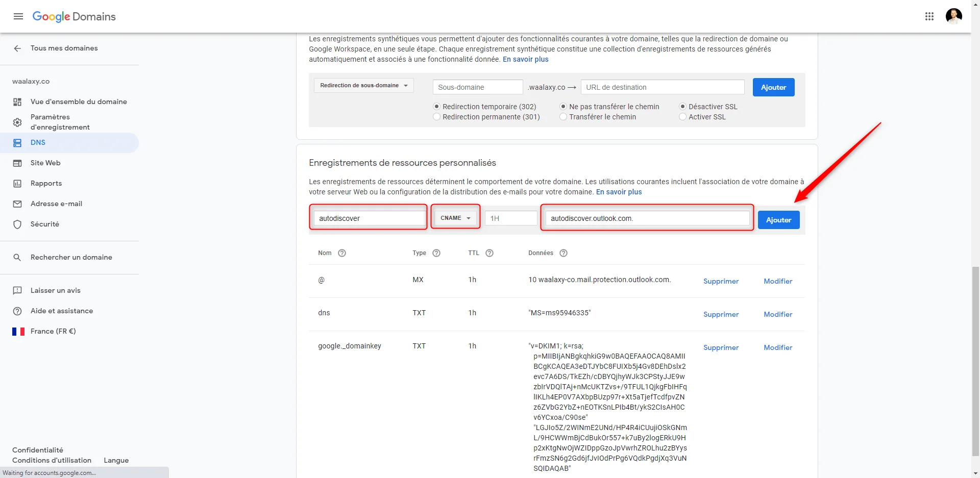Click Modifier for the MX record
Screen dimensions: 980x478
778,281
